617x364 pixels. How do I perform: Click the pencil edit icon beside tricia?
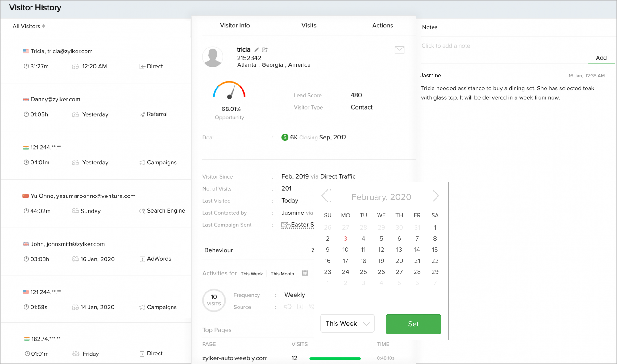point(256,50)
